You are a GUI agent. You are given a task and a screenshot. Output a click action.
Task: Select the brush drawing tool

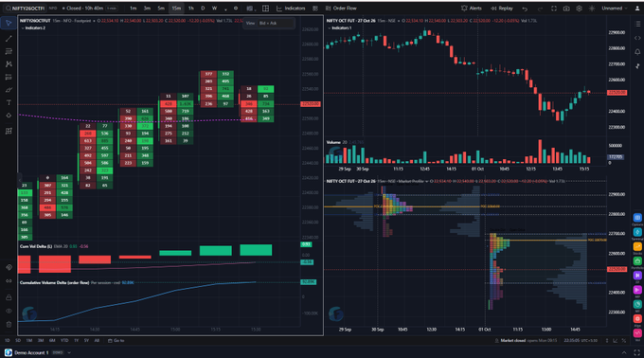point(9,90)
